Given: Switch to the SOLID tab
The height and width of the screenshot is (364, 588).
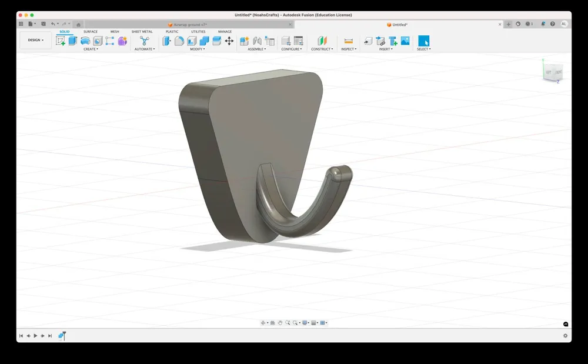Looking at the screenshot, I should [x=65, y=32].
